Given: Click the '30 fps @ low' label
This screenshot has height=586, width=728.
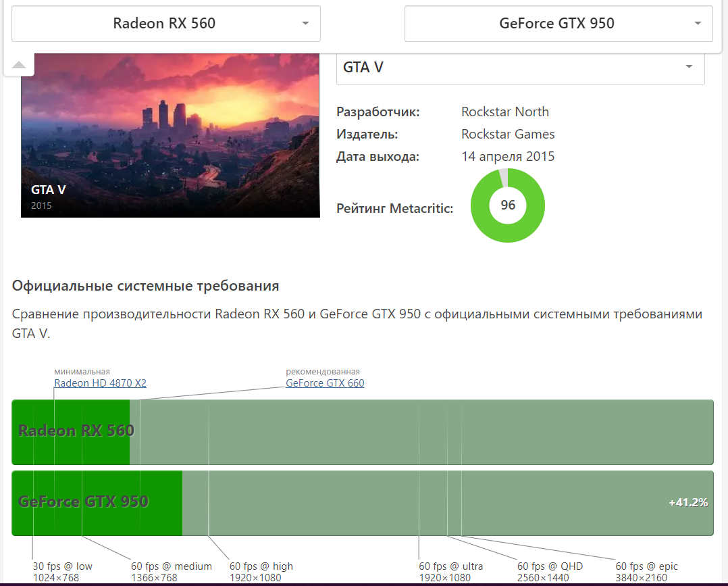Looking at the screenshot, I should coord(62,566).
